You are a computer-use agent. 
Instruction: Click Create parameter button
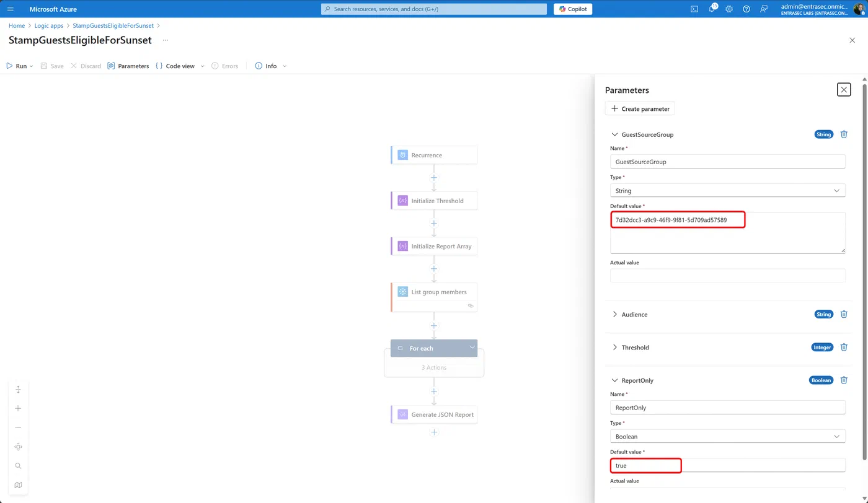(x=640, y=109)
